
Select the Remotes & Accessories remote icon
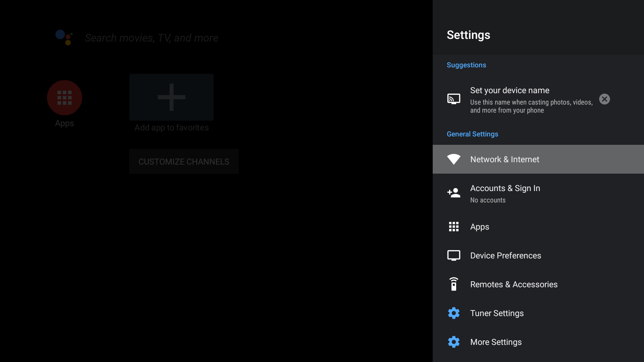point(453,284)
